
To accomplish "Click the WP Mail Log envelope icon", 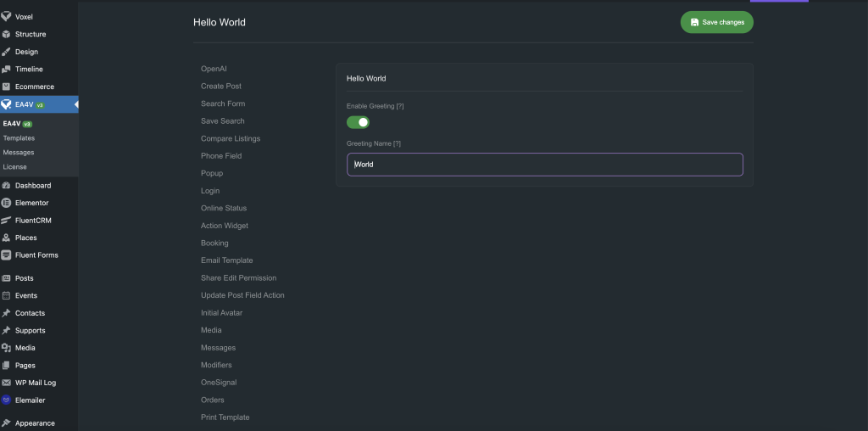I will point(7,383).
